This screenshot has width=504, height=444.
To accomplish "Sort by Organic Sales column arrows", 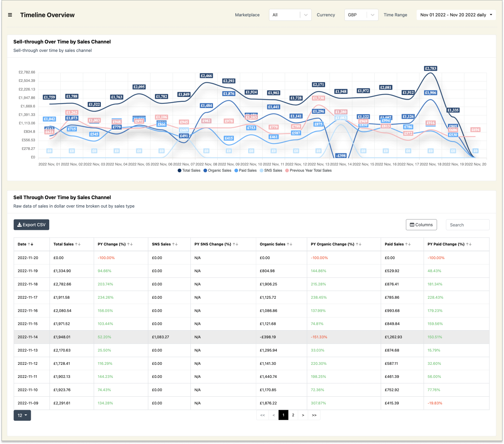I will coord(290,244).
